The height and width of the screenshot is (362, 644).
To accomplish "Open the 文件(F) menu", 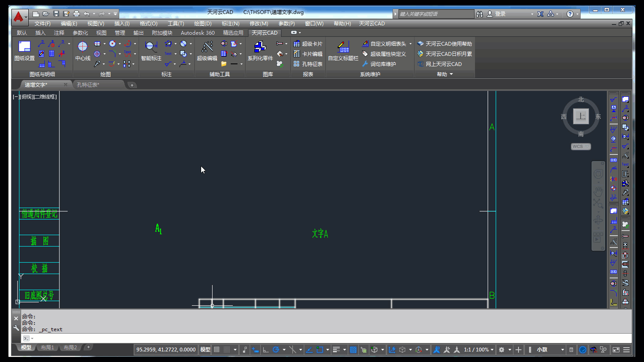I will pos(42,24).
